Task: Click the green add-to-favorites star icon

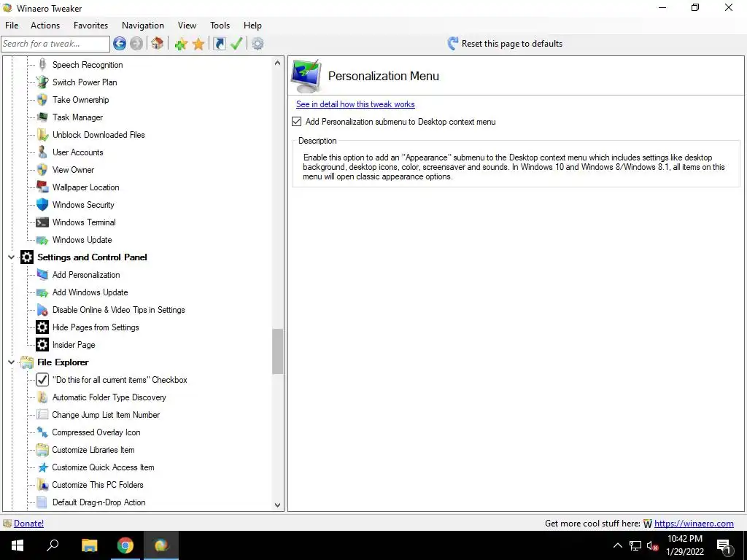Action: coord(181,44)
